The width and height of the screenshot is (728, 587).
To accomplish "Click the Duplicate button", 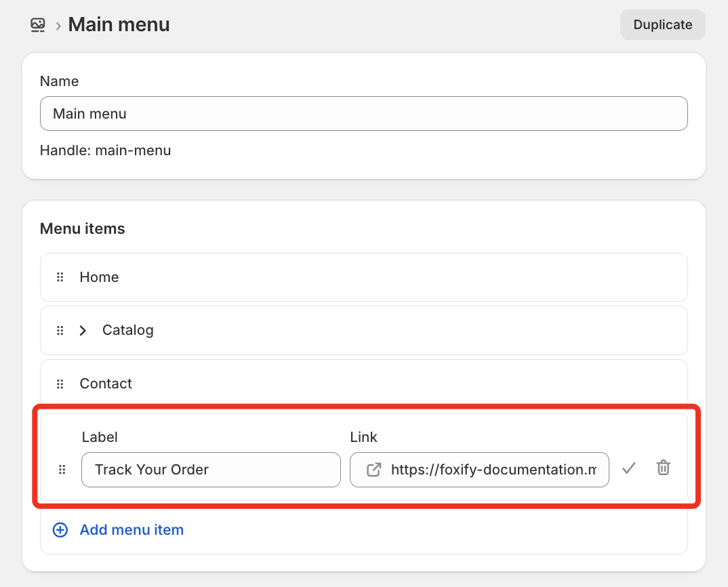I will [x=662, y=24].
